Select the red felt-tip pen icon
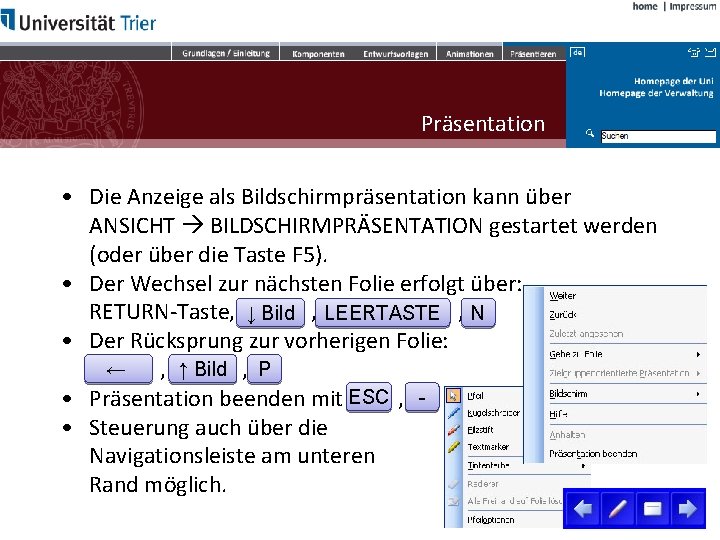Viewport: 720px width, 540px height. pos(454,430)
